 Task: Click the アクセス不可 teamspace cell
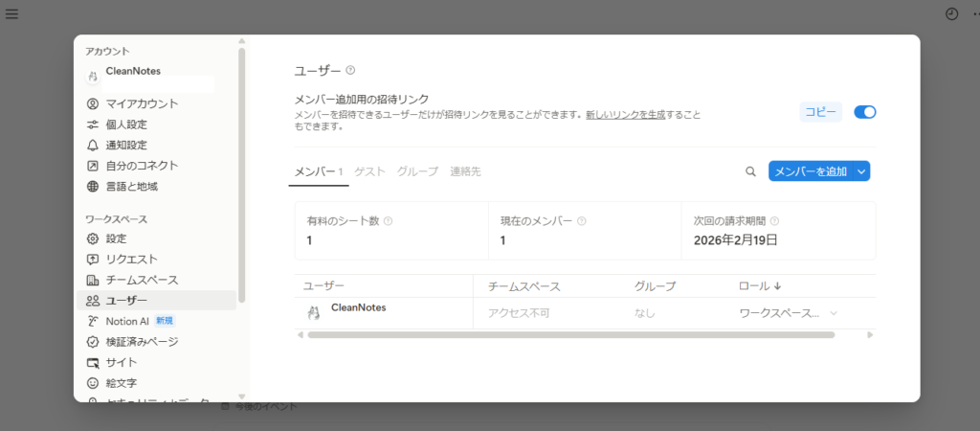tap(519, 313)
